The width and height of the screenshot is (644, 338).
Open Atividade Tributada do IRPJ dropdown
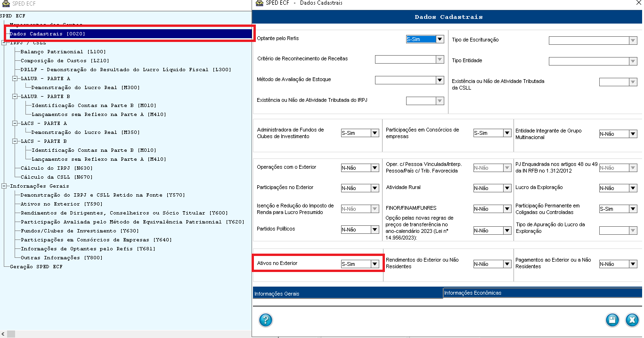pyautogui.click(x=440, y=101)
